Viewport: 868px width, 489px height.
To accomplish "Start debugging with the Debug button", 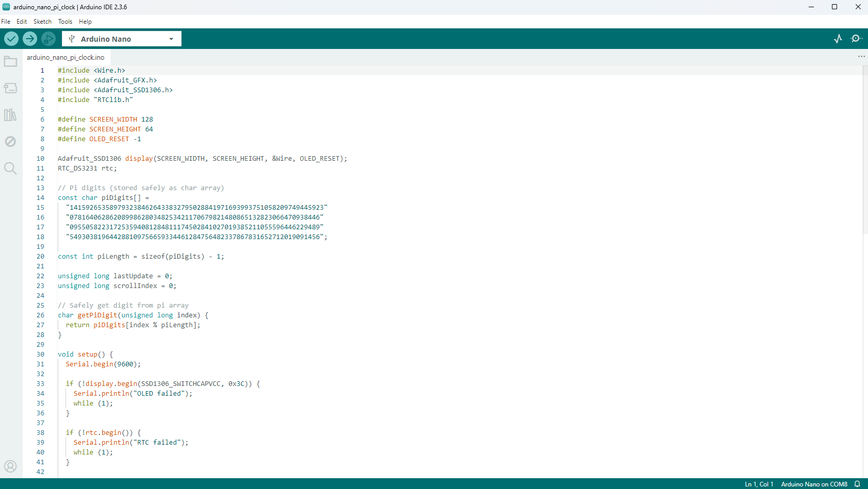I will pos(48,39).
